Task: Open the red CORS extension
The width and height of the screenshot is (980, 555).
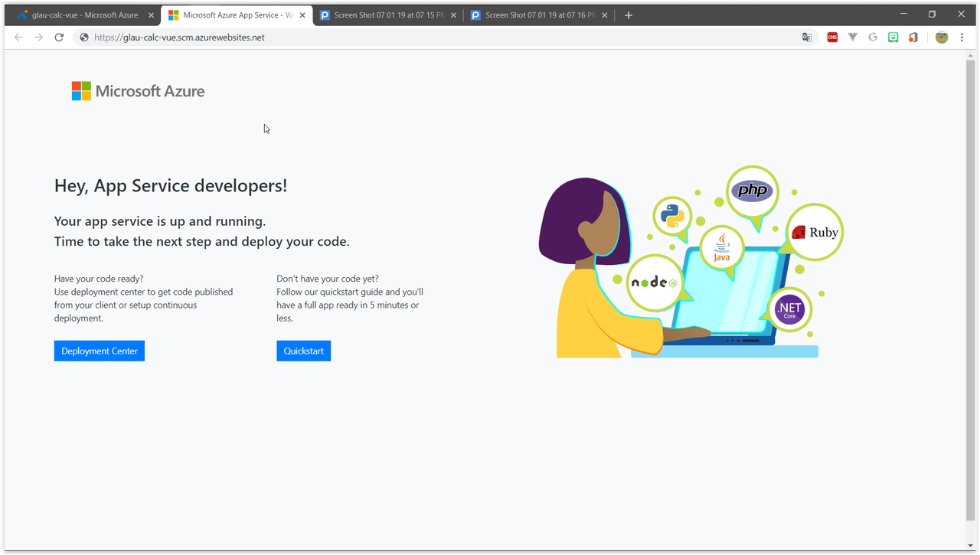Action: coord(832,37)
